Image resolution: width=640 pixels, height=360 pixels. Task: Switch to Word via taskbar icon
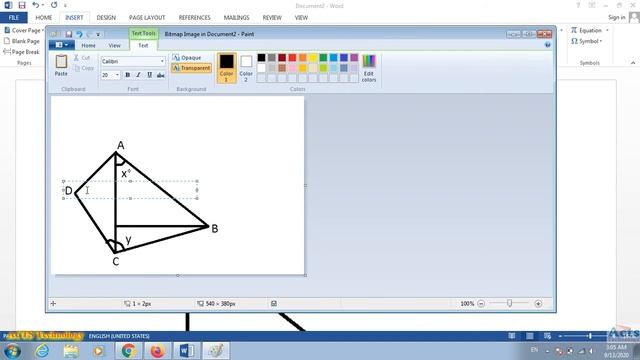(187, 351)
